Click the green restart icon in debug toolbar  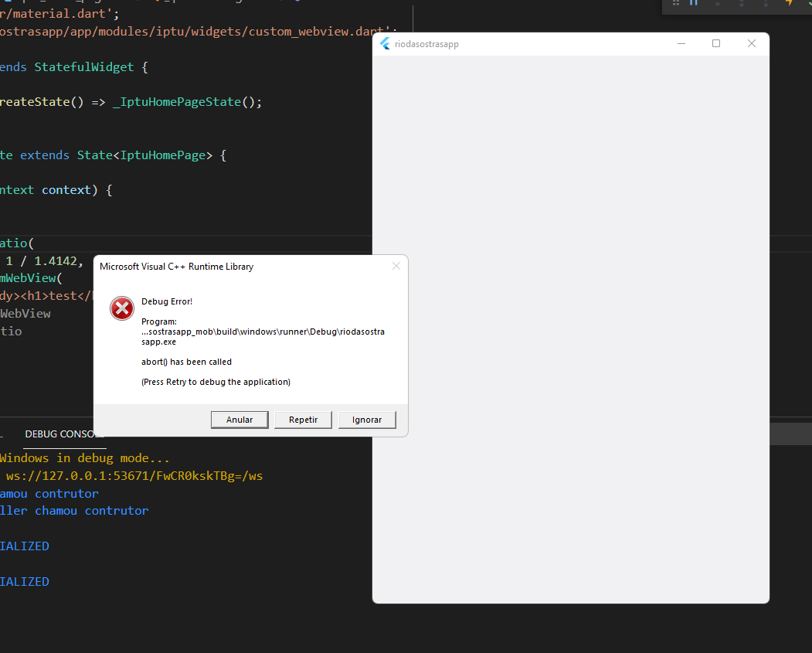click(x=809, y=4)
